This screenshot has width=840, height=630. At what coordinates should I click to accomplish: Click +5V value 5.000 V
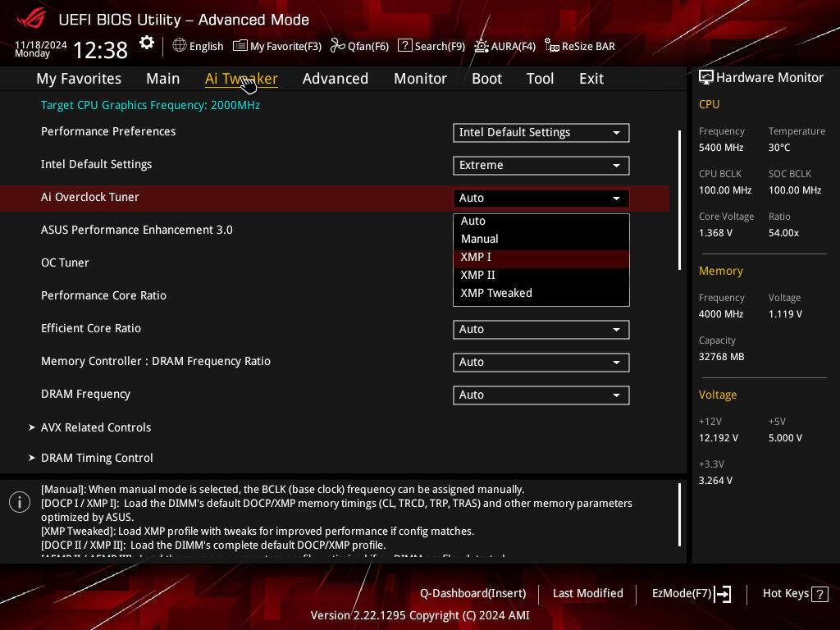[x=785, y=438]
